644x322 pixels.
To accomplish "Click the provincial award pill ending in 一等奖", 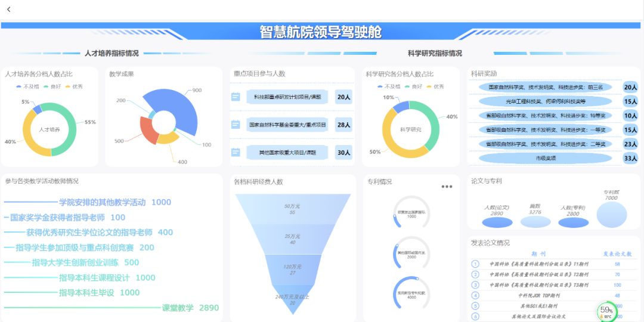I will [x=546, y=130].
